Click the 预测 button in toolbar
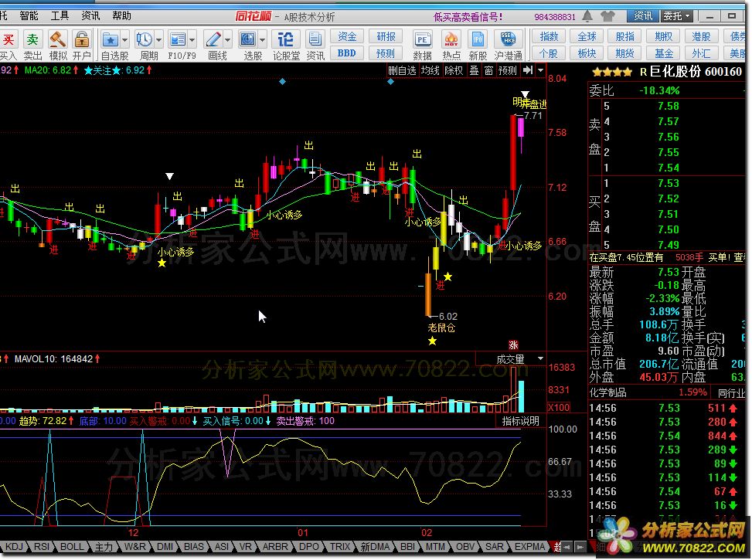This screenshot has height=560, width=752. coord(386,53)
